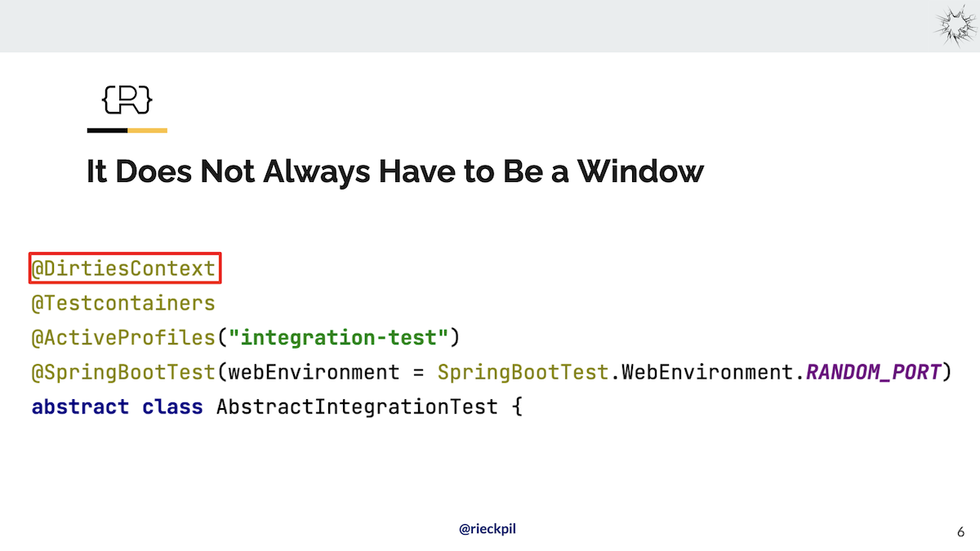
Task: Click the class keyword
Action: [x=172, y=406]
